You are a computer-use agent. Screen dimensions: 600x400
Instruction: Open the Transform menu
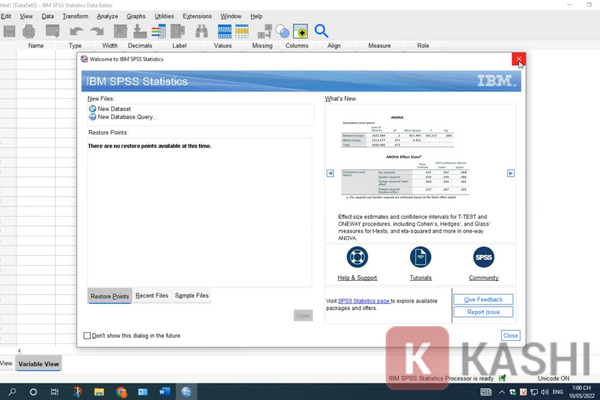pyautogui.click(x=75, y=16)
